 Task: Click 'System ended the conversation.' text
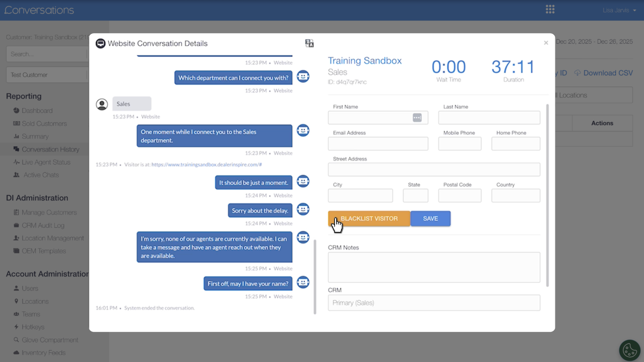[159, 308]
